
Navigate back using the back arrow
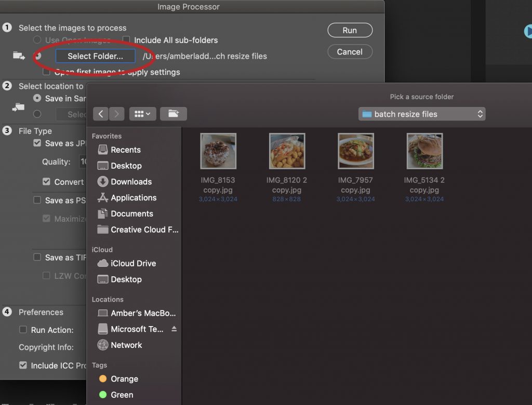[100, 114]
